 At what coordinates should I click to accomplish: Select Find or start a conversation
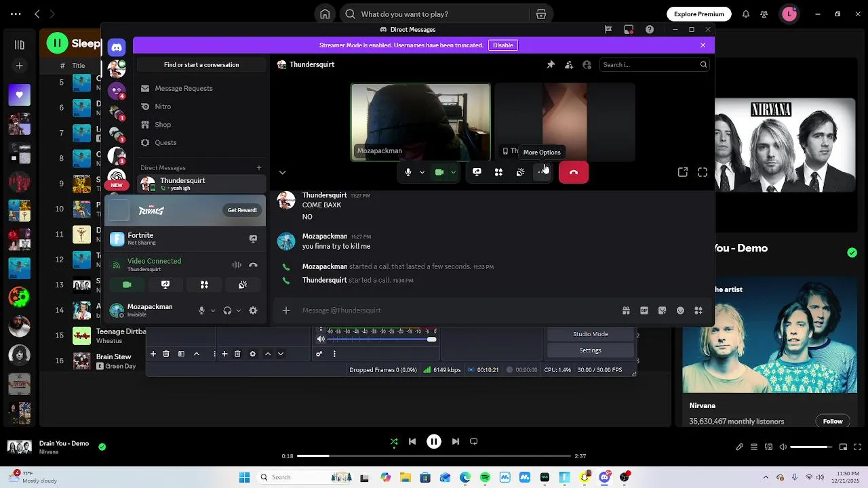(x=201, y=64)
